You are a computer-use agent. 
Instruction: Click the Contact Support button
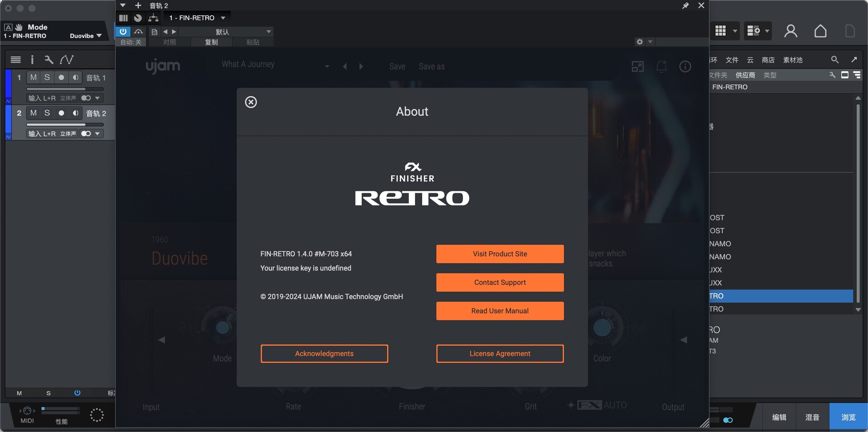500,282
